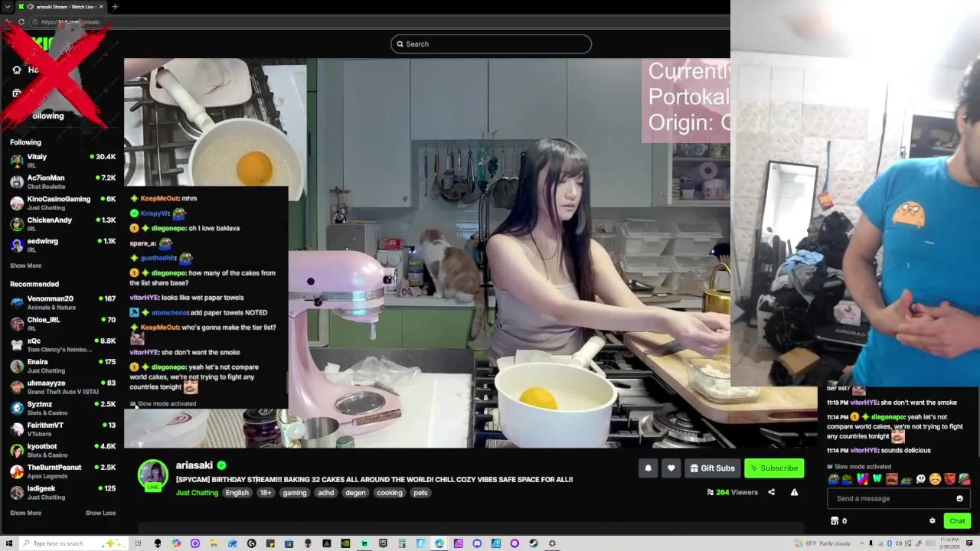Click the verified badge next to ariasaki
The image size is (980, 551).
(221, 465)
